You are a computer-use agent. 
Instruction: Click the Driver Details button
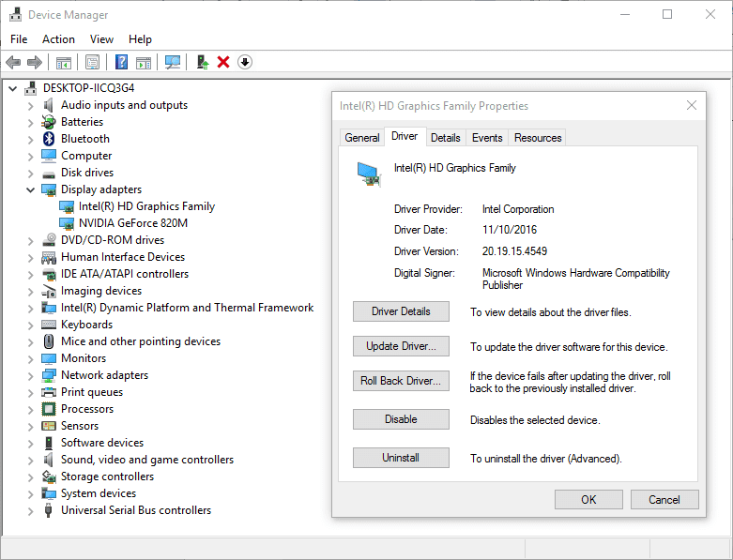[401, 311]
